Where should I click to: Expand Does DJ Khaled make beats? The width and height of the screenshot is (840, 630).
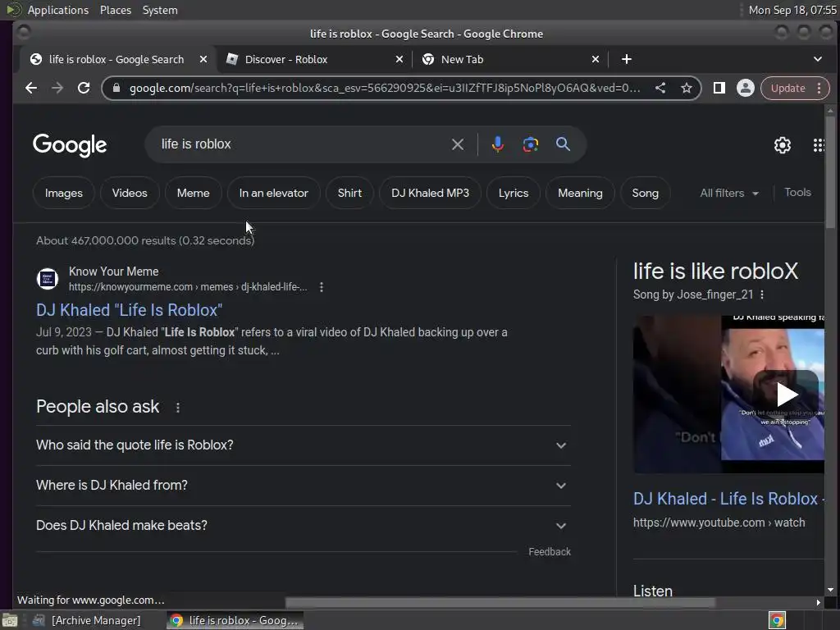click(x=304, y=526)
